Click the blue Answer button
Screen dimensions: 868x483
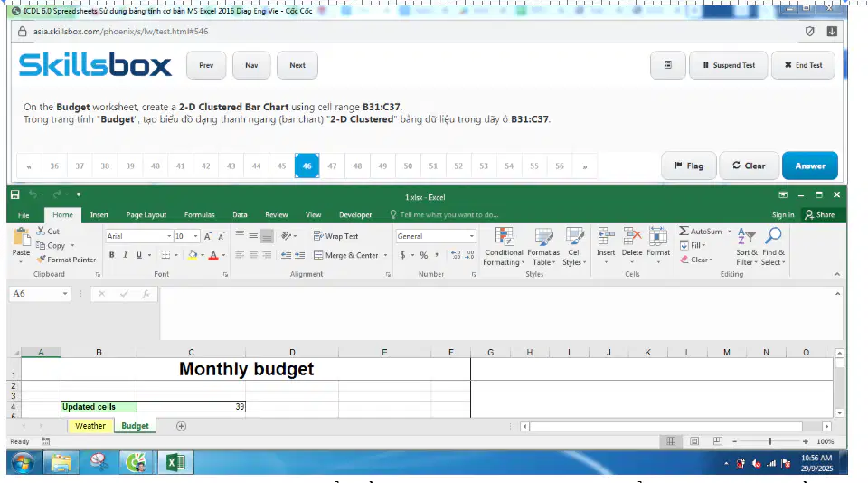pyautogui.click(x=810, y=166)
